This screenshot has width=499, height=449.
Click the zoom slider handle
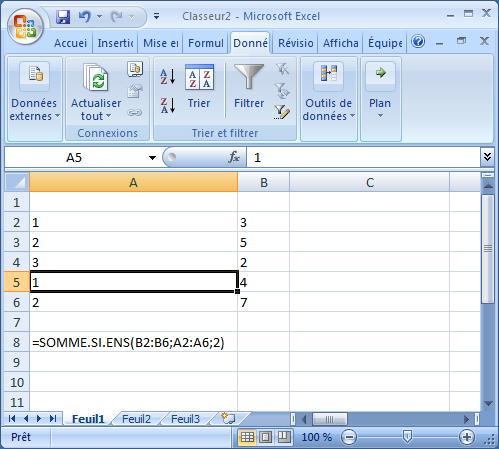click(407, 436)
